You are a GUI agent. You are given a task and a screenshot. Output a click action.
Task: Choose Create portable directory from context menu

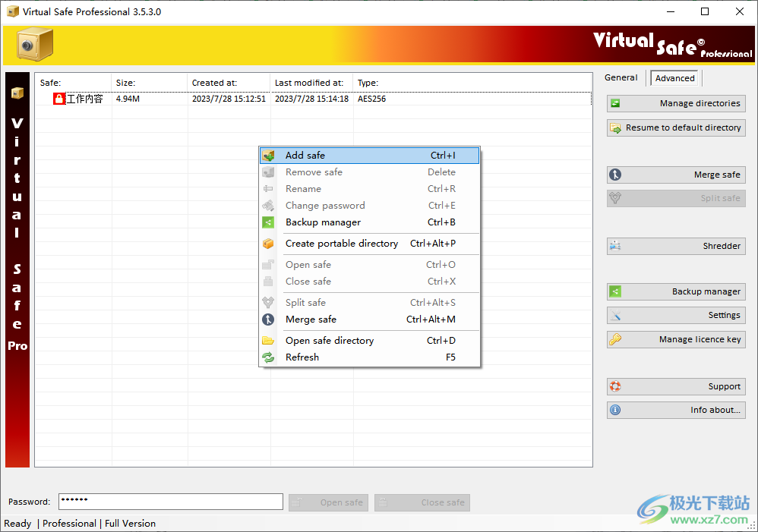(x=370, y=244)
